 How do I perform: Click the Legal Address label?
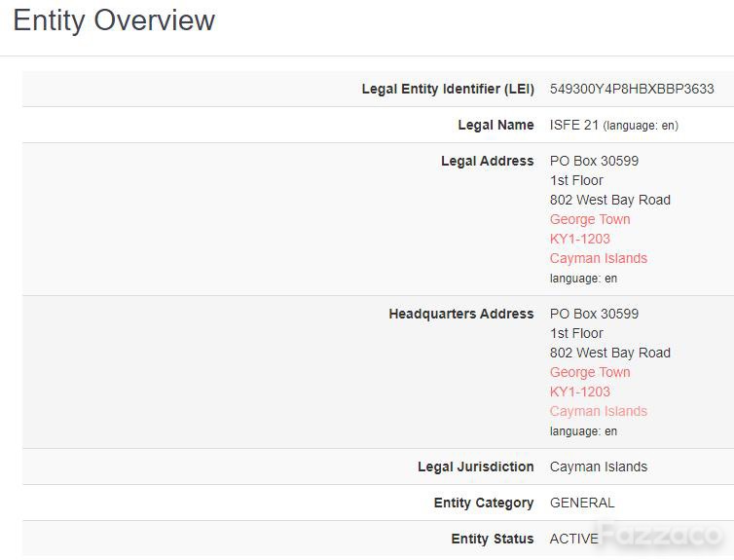tap(488, 161)
